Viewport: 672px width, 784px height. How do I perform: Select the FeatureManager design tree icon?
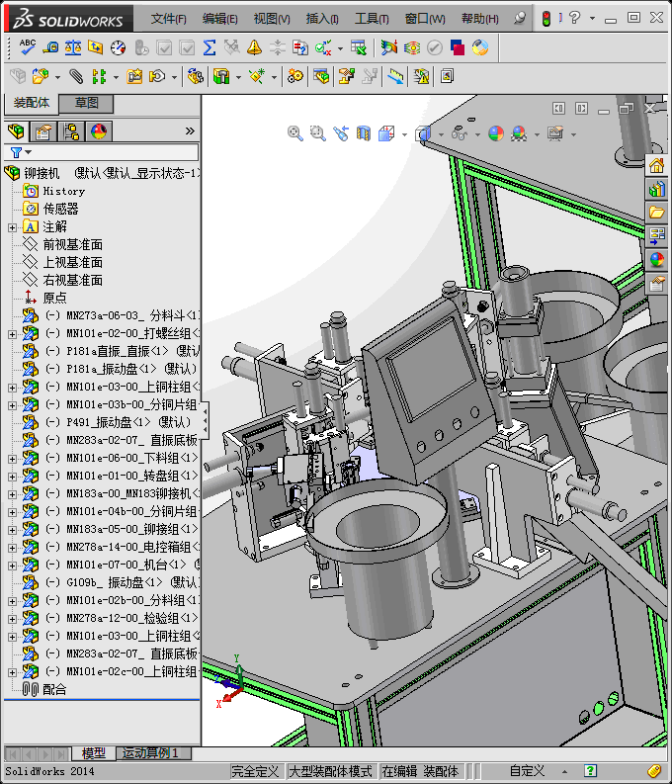(x=16, y=131)
